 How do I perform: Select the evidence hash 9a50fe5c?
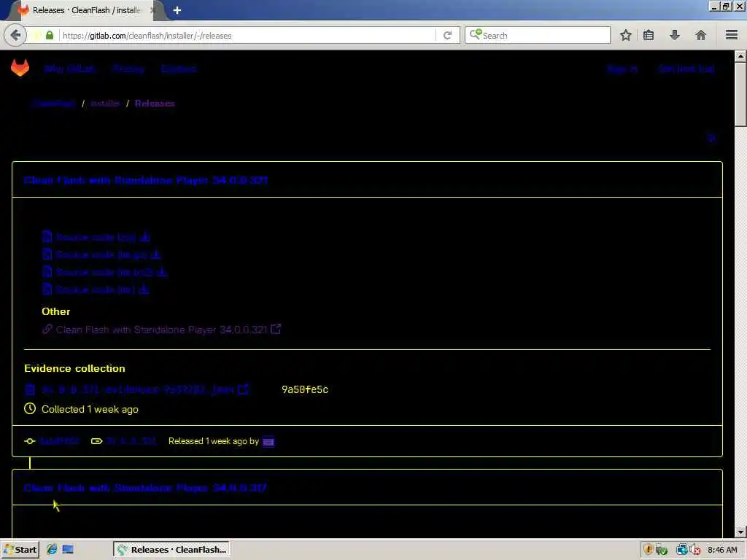click(305, 389)
